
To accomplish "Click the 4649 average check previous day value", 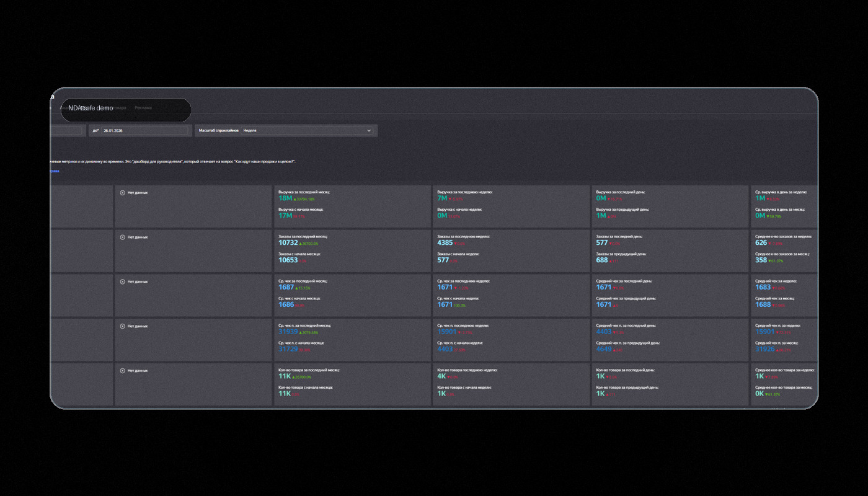I will [603, 349].
